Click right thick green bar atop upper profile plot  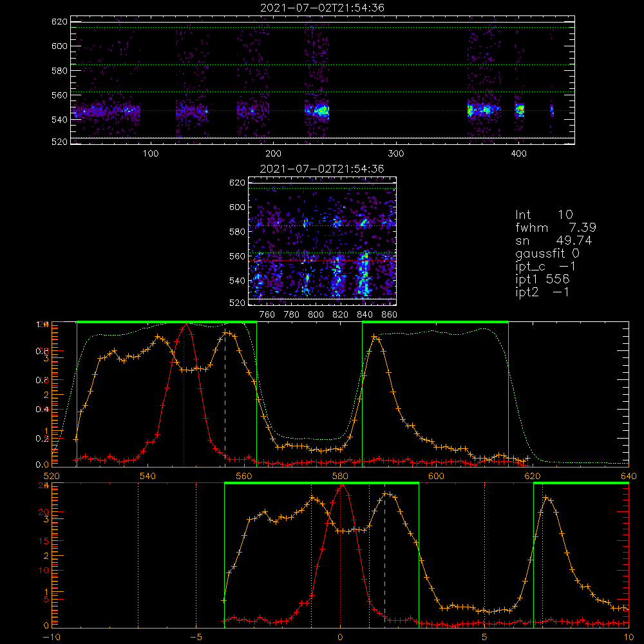(x=435, y=322)
